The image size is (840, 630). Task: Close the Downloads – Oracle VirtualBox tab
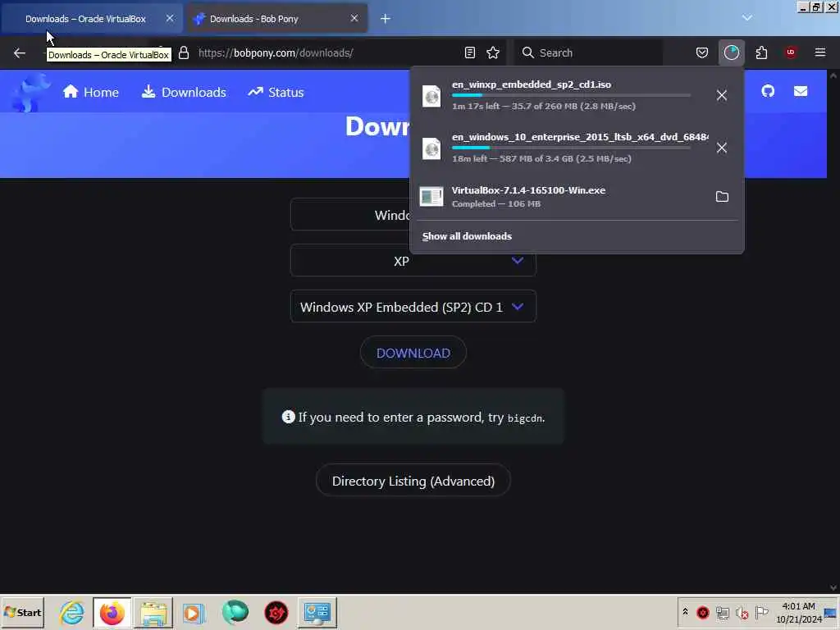click(x=170, y=18)
